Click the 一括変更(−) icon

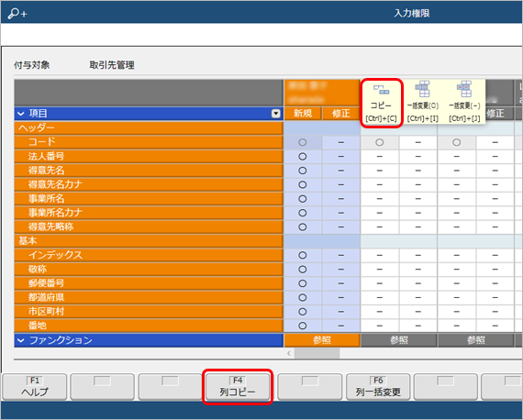(464, 89)
